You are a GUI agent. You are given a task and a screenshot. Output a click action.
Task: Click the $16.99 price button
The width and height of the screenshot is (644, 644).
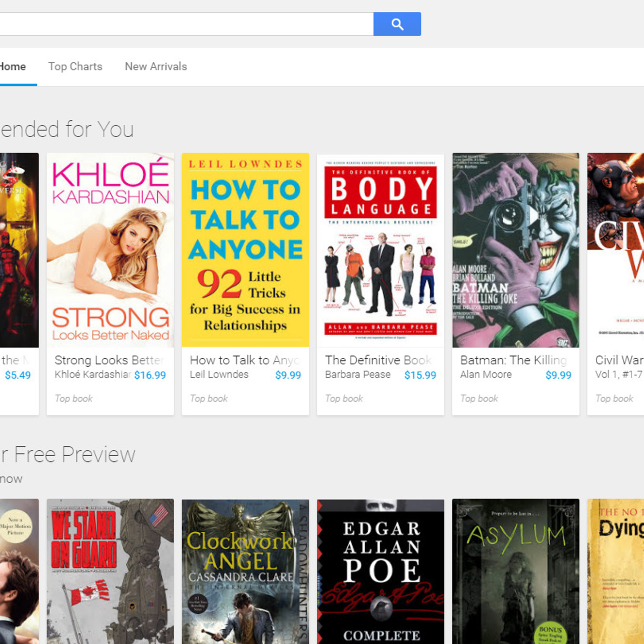click(x=150, y=375)
